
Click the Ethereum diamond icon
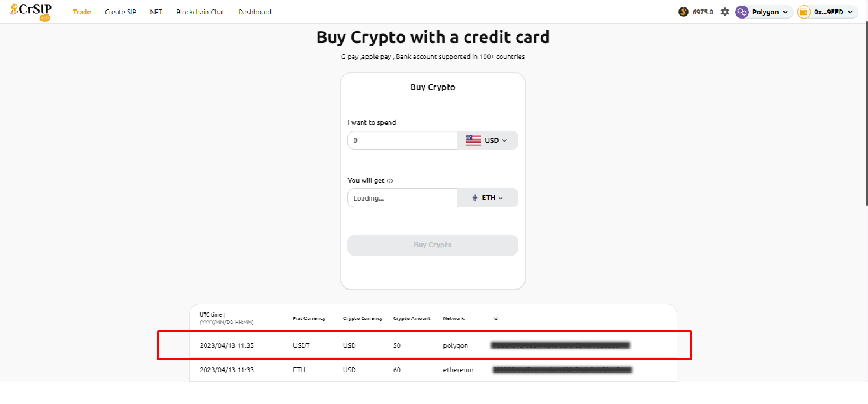coord(475,198)
